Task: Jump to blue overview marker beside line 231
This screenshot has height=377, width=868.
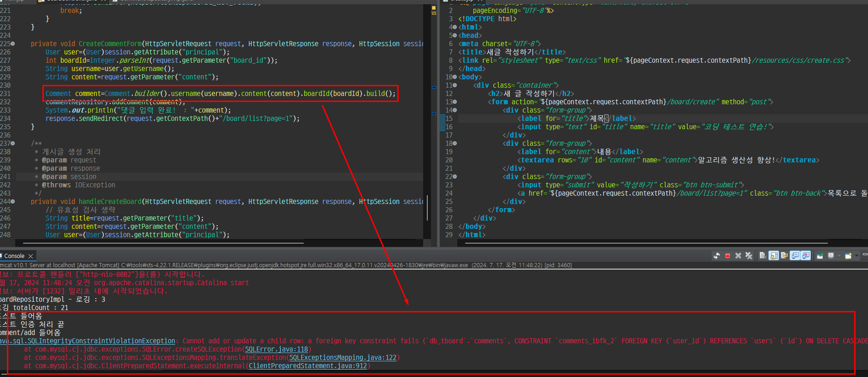Action: (x=434, y=87)
